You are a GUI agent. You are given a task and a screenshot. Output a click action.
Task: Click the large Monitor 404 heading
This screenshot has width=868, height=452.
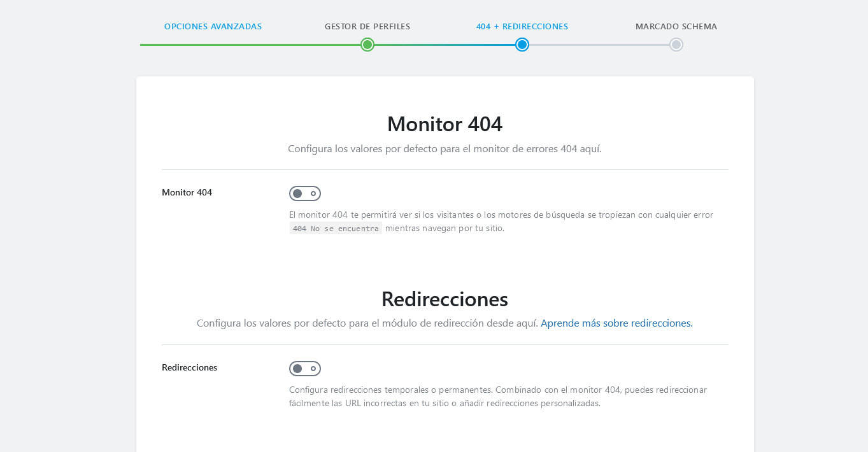[445, 124]
